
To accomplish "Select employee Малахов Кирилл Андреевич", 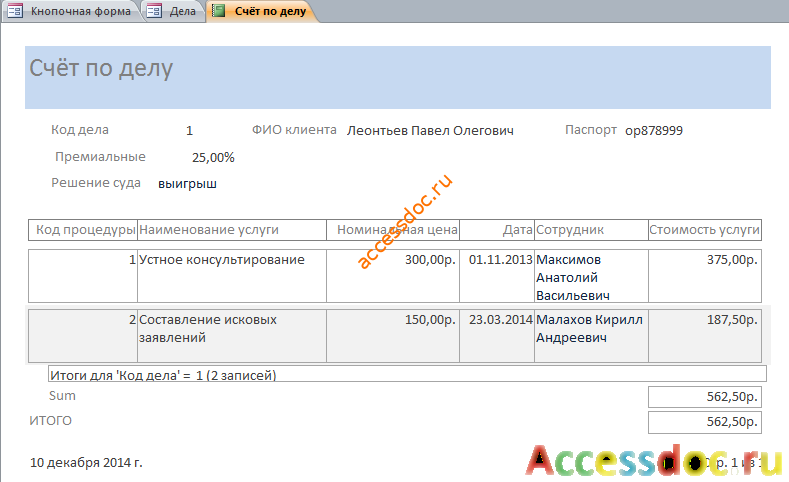I will pos(591,336).
